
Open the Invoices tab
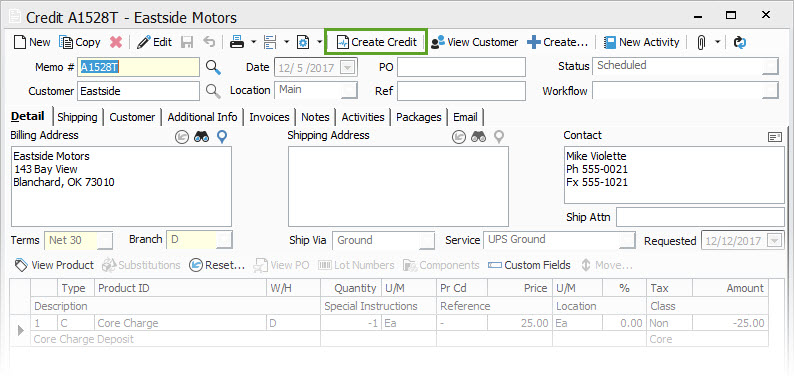click(269, 117)
